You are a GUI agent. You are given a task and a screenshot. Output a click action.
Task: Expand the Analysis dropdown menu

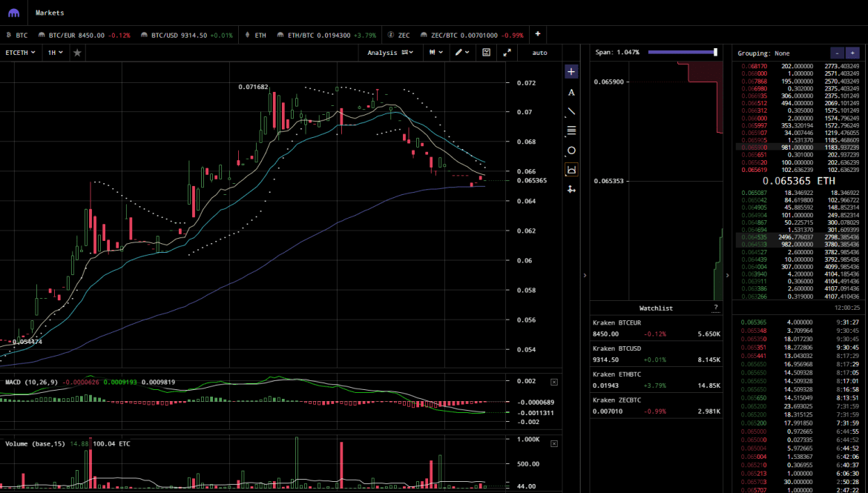390,53
